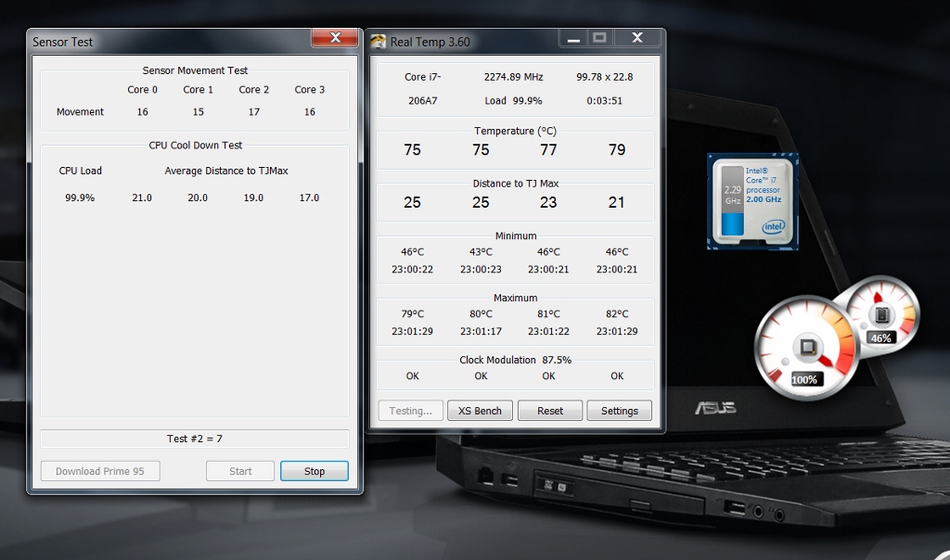Close the Real Temp 3.60 window
Viewport: 950px width, 560px height.
tap(637, 38)
